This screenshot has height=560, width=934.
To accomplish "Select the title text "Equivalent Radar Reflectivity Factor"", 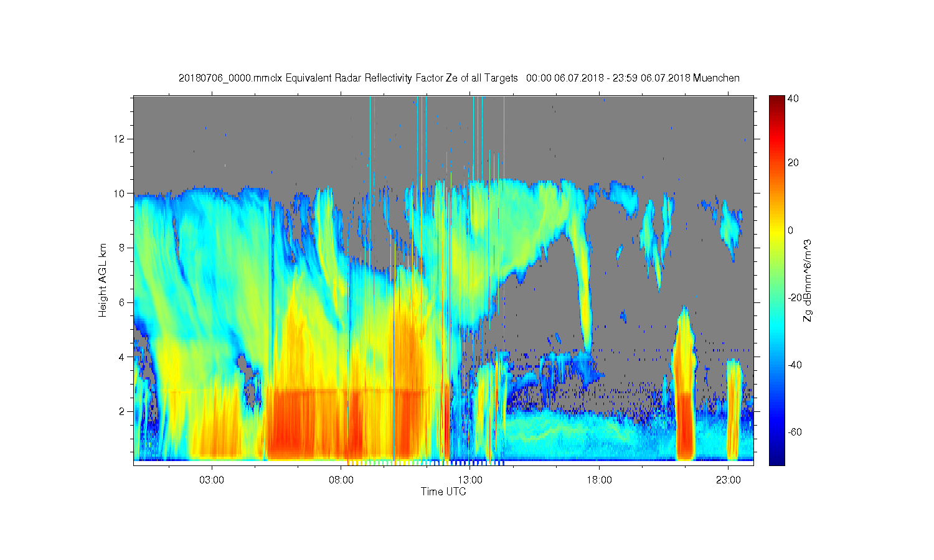I will click(x=364, y=78).
